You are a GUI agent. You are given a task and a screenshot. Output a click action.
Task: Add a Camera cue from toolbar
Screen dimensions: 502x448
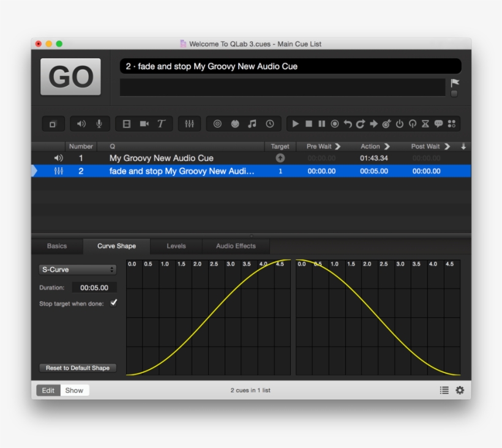[144, 124]
